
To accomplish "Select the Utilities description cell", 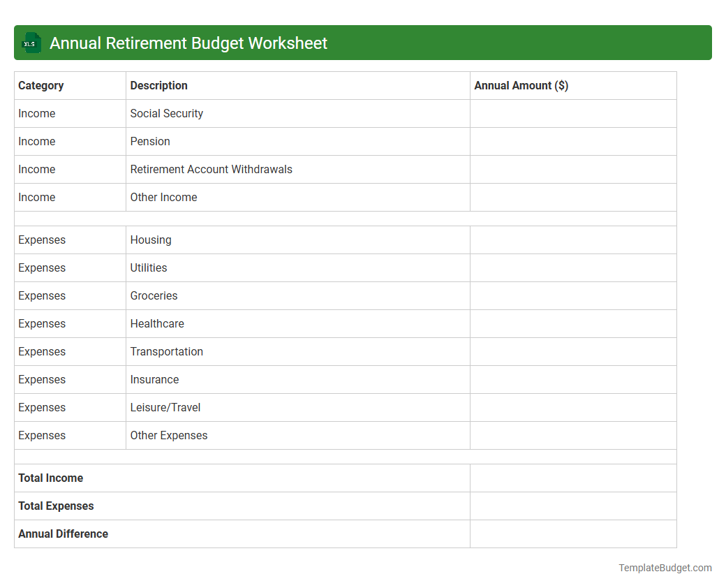I will point(149,267).
